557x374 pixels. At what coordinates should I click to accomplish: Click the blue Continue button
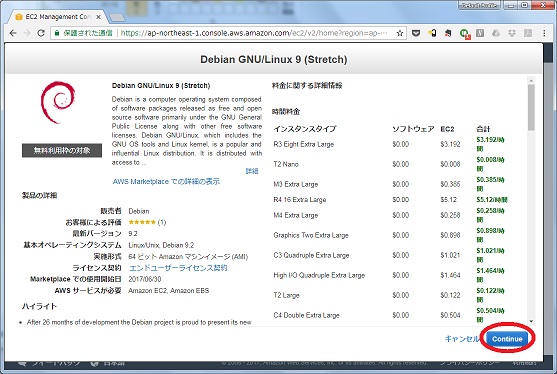coord(507,338)
